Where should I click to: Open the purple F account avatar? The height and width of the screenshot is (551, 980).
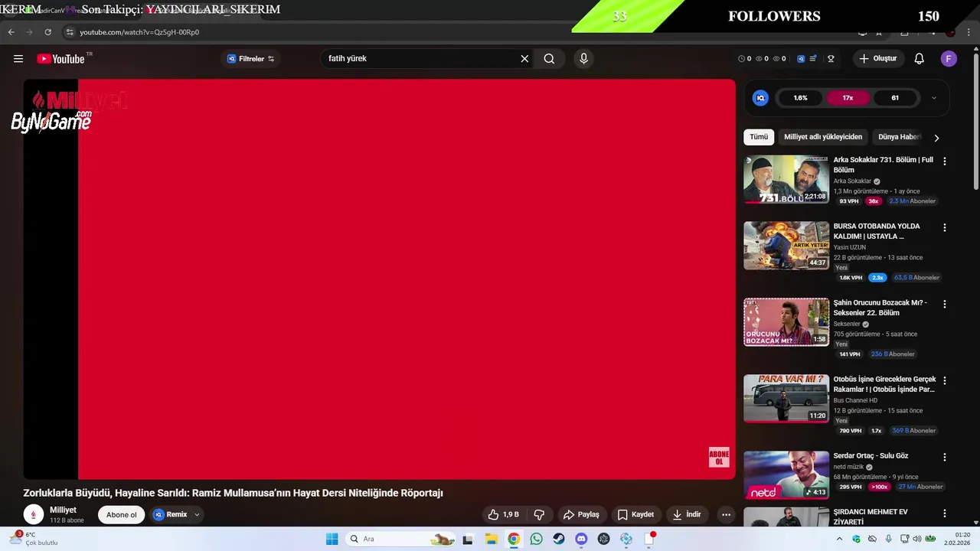(x=949, y=59)
